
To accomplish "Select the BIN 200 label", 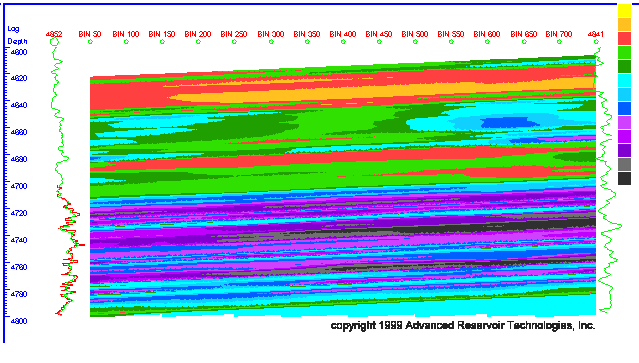I will tap(198, 34).
